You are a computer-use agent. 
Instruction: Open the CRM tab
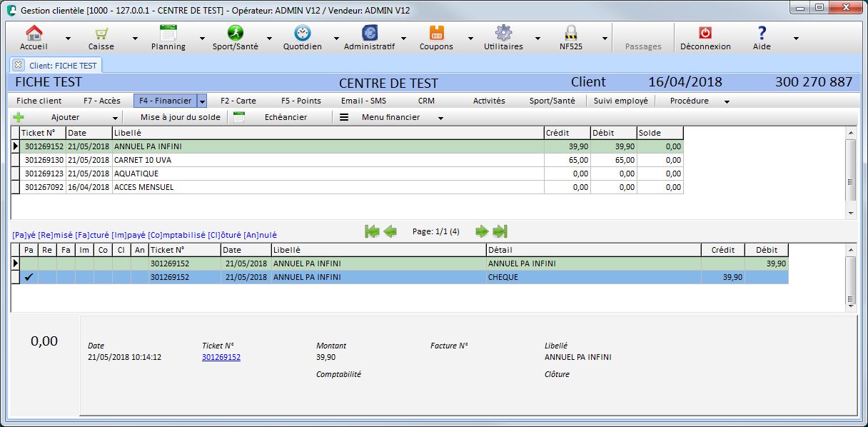click(x=426, y=101)
